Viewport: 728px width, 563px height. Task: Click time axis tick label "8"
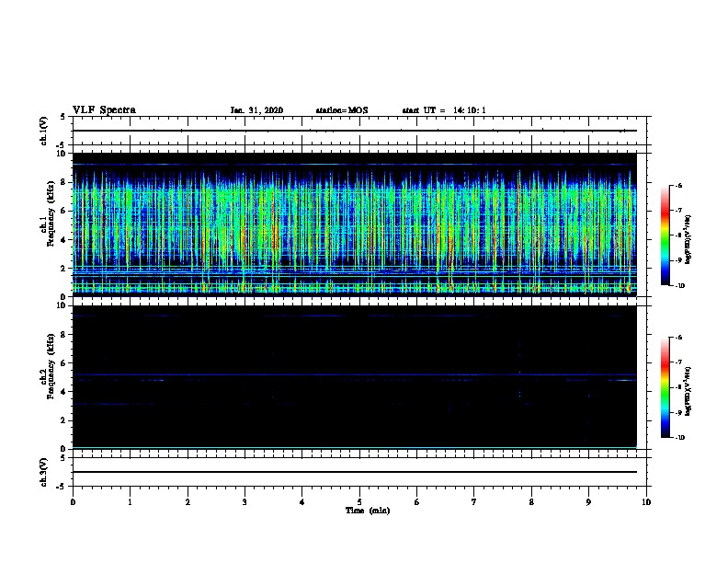[531, 502]
